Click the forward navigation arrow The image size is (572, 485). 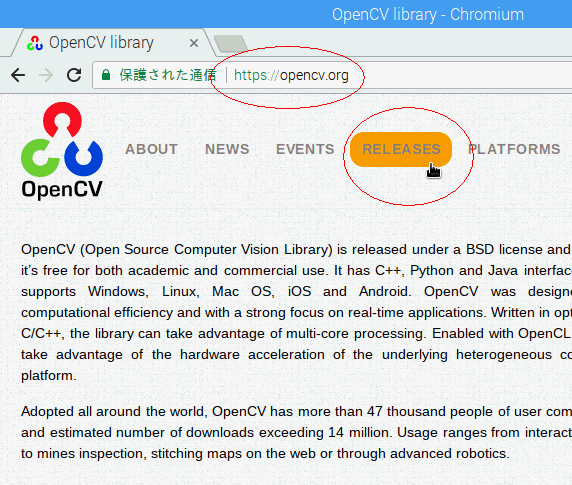[46, 75]
